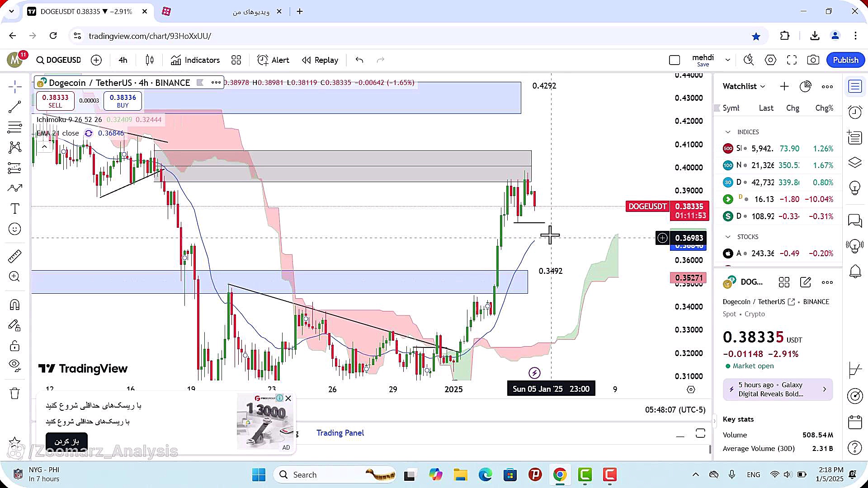
Task: Select the 16.13 watchlist row
Action: 778,199
